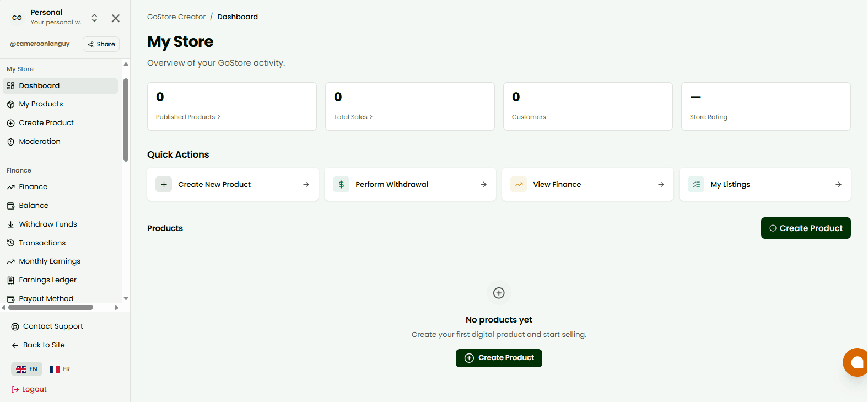Click Create Product button under No products yet

click(499, 358)
